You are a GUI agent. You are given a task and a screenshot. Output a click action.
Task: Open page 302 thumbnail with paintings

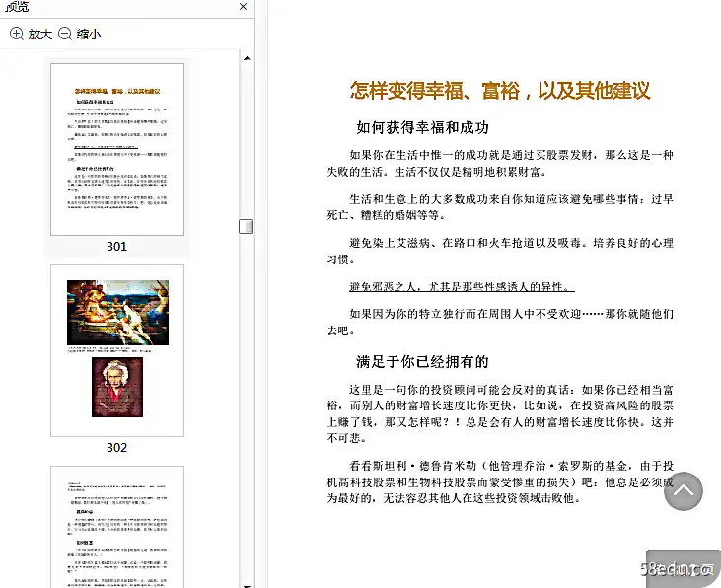pos(117,350)
